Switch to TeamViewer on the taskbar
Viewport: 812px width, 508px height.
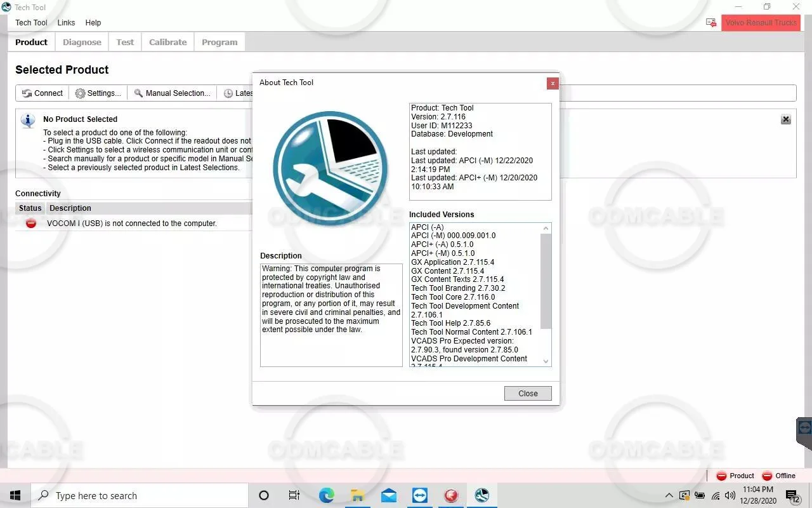(420, 495)
